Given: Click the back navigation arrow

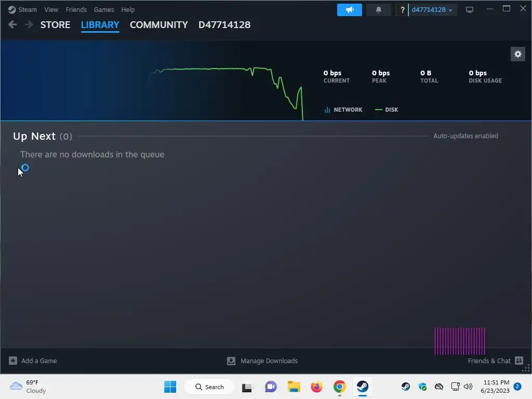Looking at the screenshot, I should tap(12, 24).
